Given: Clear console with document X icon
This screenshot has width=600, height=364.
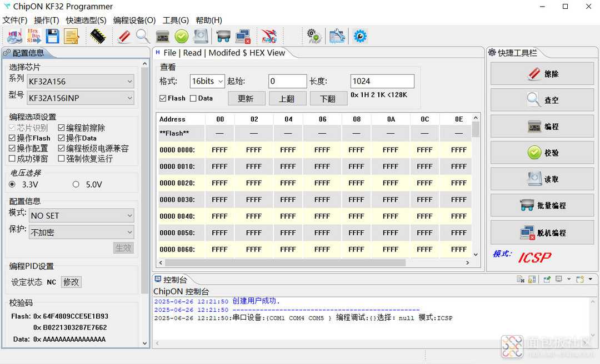Looking at the screenshot, I should [521, 280].
